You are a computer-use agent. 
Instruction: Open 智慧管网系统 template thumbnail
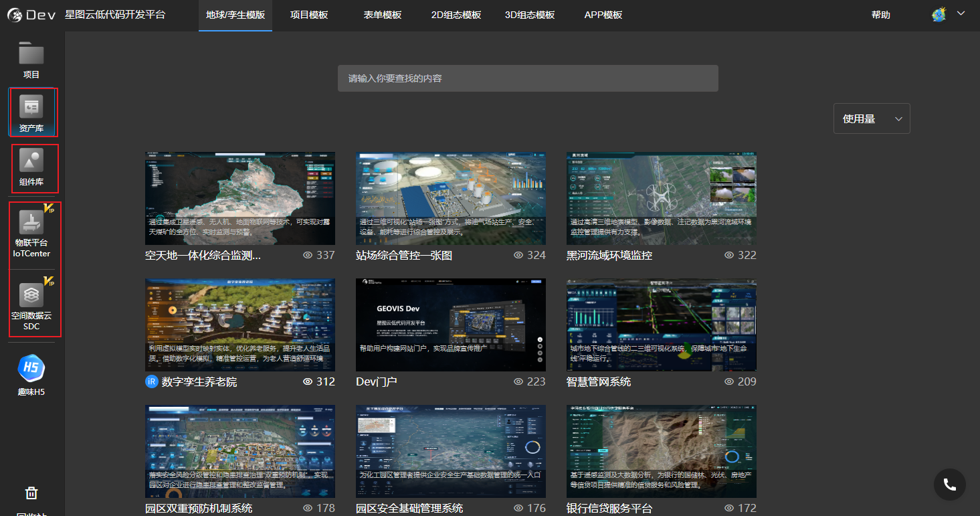pyautogui.click(x=662, y=325)
